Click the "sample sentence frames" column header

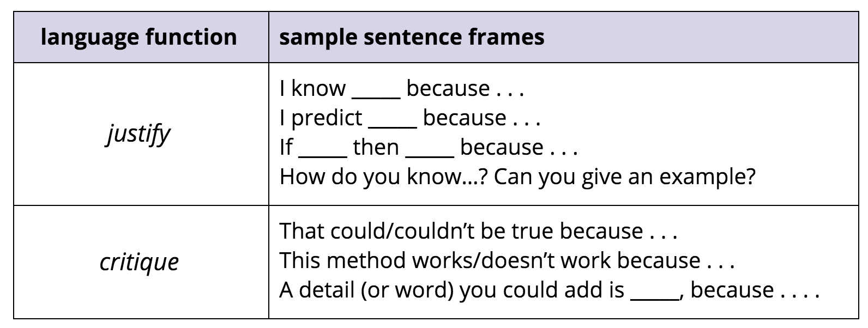tap(412, 37)
